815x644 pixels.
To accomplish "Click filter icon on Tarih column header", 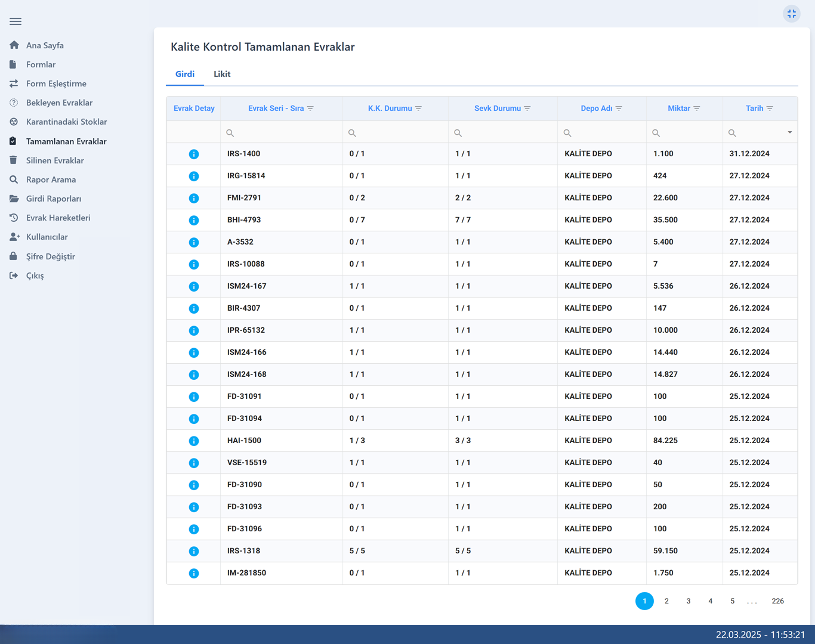I will click(770, 109).
